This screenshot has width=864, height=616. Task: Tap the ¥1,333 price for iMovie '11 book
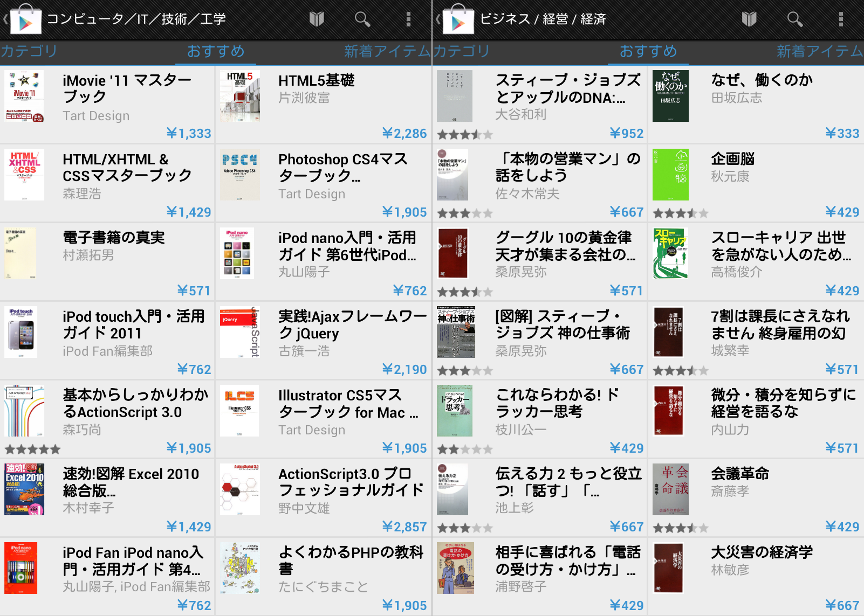[189, 133]
